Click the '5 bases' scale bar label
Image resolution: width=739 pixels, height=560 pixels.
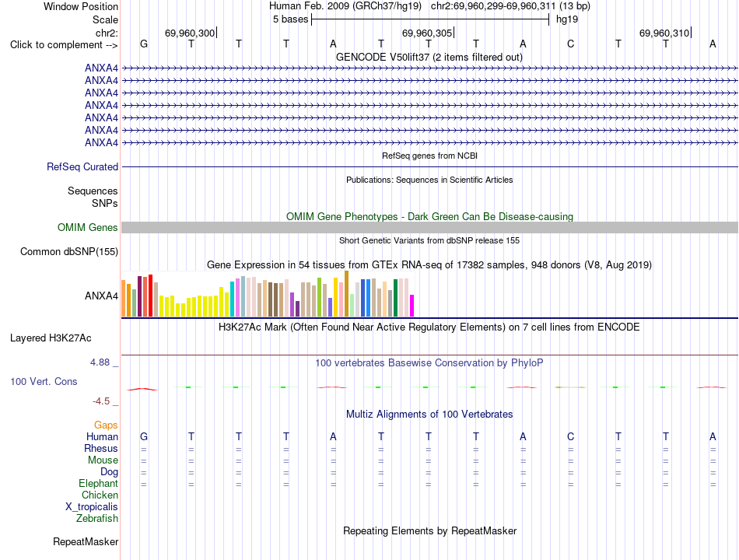click(290, 19)
